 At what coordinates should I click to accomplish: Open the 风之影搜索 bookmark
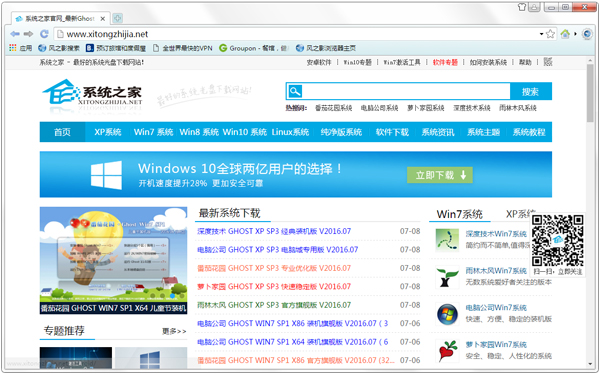pyautogui.click(x=59, y=48)
